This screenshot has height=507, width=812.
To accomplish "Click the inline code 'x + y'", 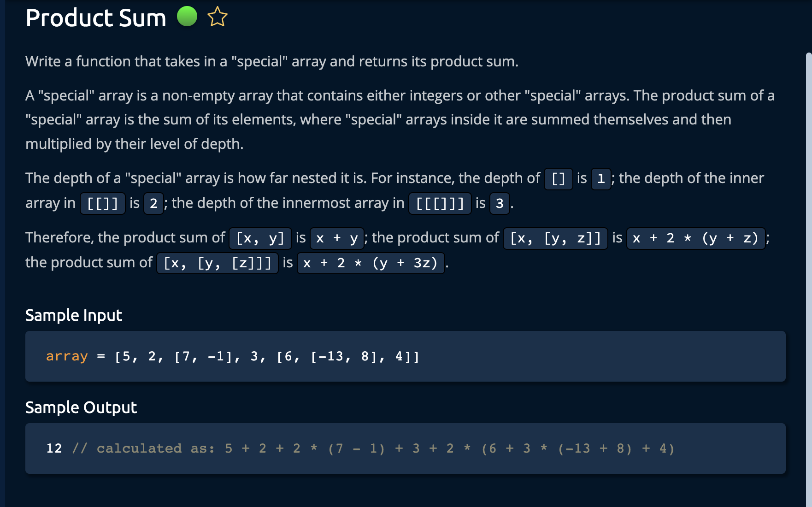I will [x=337, y=238].
